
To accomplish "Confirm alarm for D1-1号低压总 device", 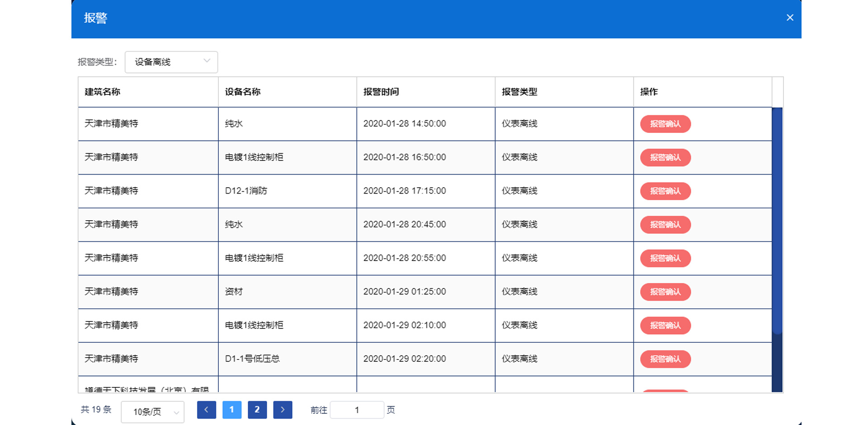I will click(x=665, y=359).
